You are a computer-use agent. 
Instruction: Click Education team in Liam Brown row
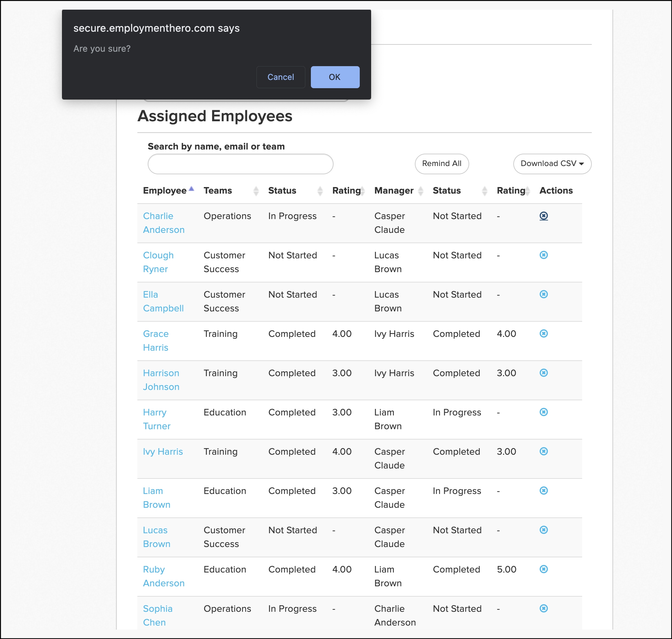pyautogui.click(x=225, y=491)
